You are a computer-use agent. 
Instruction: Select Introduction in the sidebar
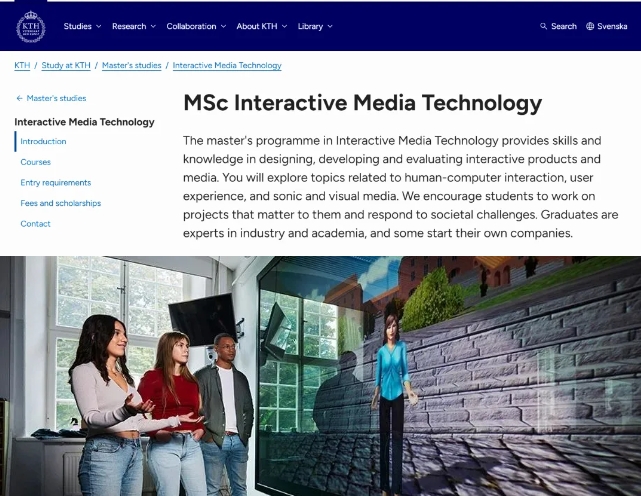pyautogui.click(x=43, y=141)
